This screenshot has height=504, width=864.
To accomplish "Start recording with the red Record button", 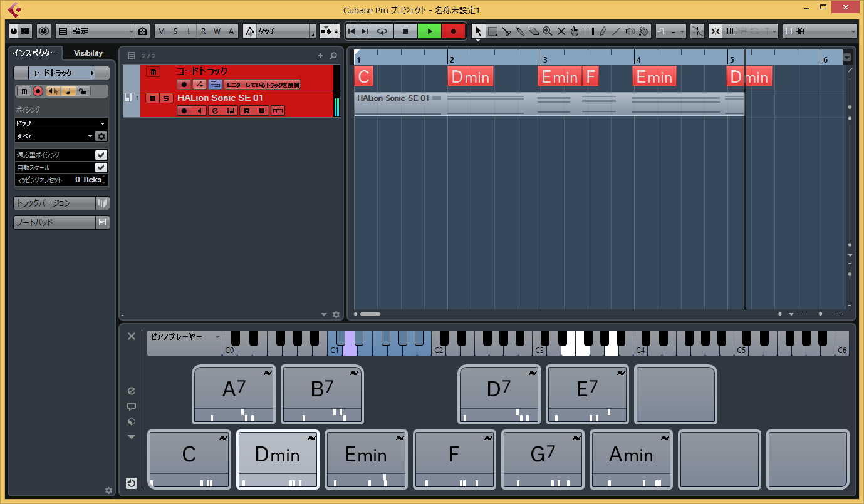I will pyautogui.click(x=454, y=31).
